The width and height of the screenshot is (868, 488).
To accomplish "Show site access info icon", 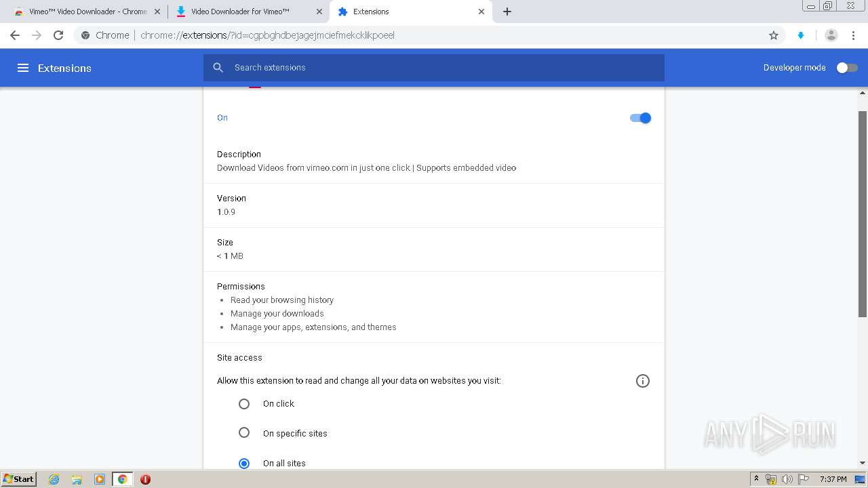I will (643, 381).
